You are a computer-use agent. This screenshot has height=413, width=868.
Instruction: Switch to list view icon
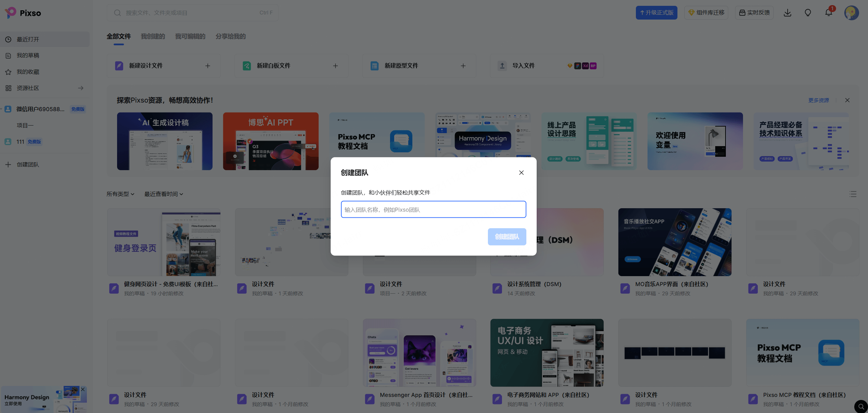853,194
